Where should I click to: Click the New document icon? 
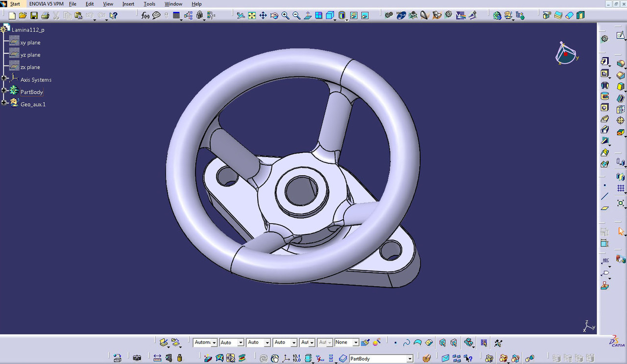[x=12, y=16]
